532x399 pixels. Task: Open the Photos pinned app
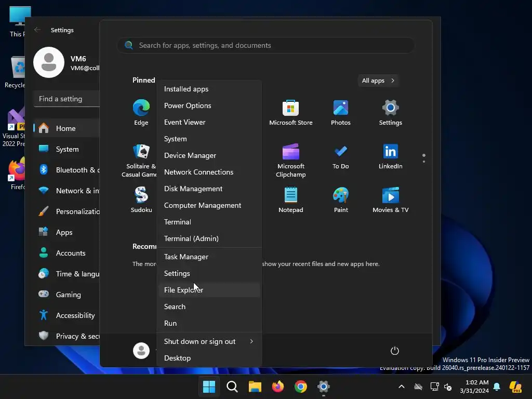pyautogui.click(x=341, y=113)
